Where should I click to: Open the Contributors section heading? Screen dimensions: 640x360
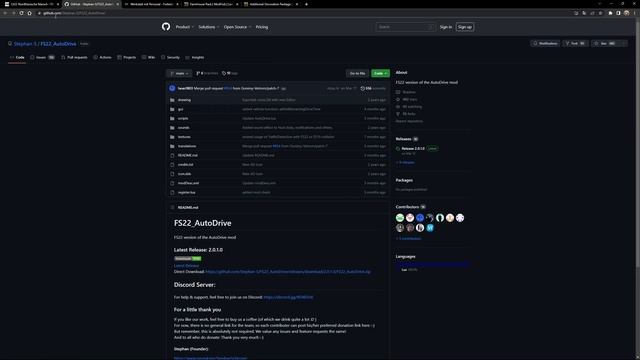(x=407, y=207)
